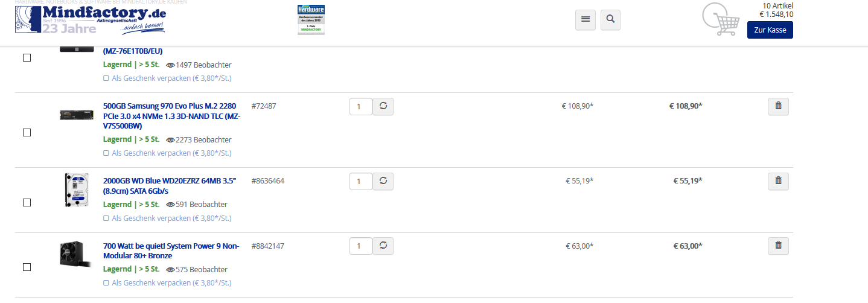
Task: Focus the quantity field for Samsung 970 Evo Plus
Action: point(361,106)
